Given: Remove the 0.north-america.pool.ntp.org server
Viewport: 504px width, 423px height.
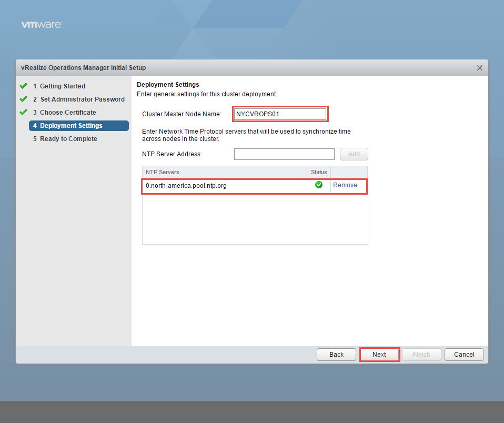Looking at the screenshot, I should pos(345,185).
